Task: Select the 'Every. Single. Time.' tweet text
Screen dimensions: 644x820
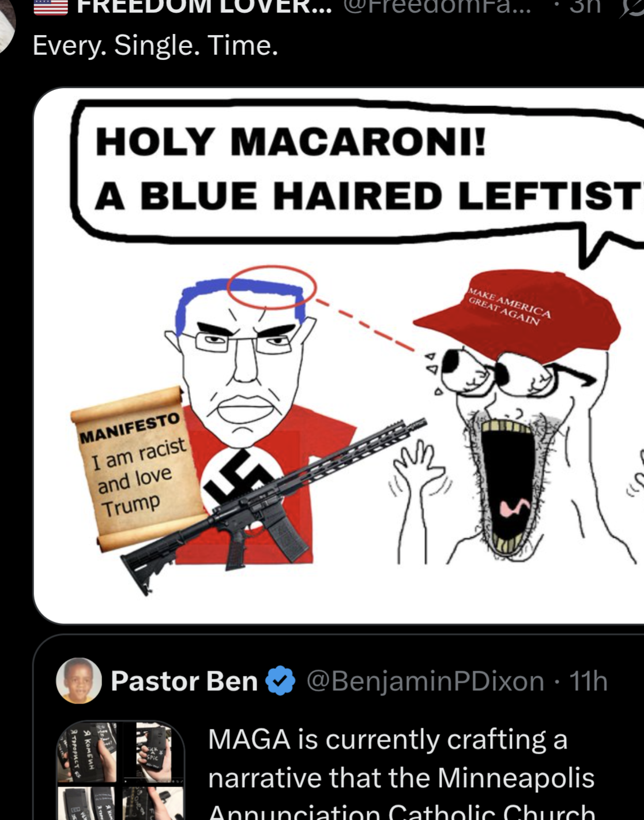Action: pyautogui.click(x=156, y=45)
